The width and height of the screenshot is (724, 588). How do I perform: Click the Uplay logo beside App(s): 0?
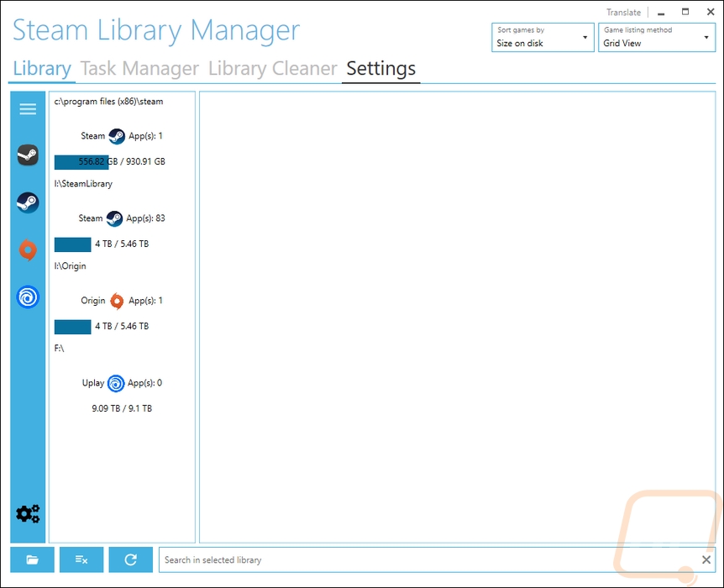pos(116,383)
